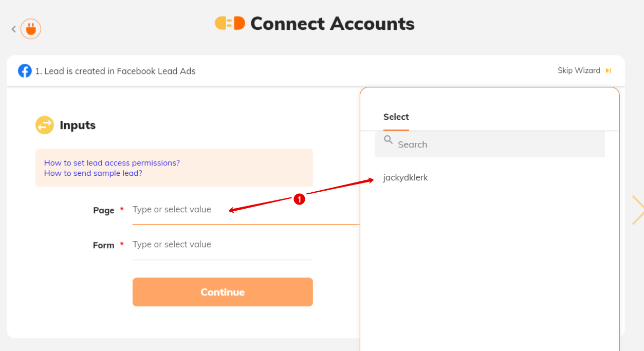Image resolution: width=644 pixels, height=351 pixels.
Task: Click the magnifier icon in the search bar
Action: click(x=389, y=140)
